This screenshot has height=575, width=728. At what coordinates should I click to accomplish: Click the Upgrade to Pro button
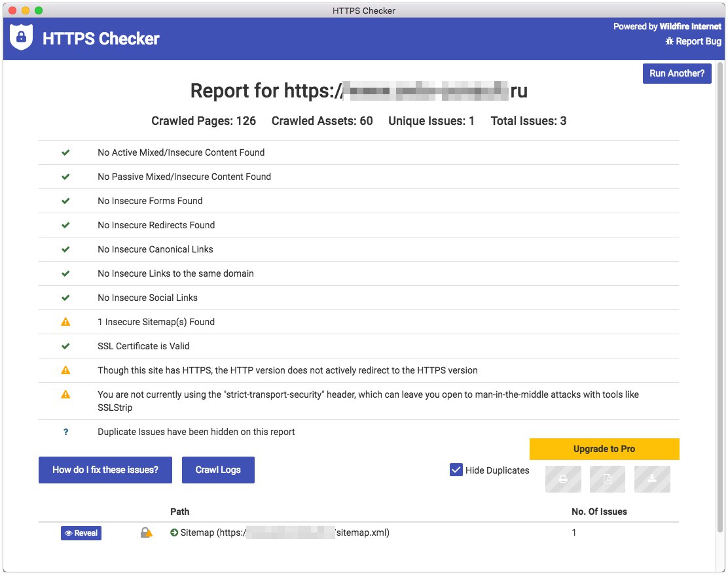[x=604, y=449]
